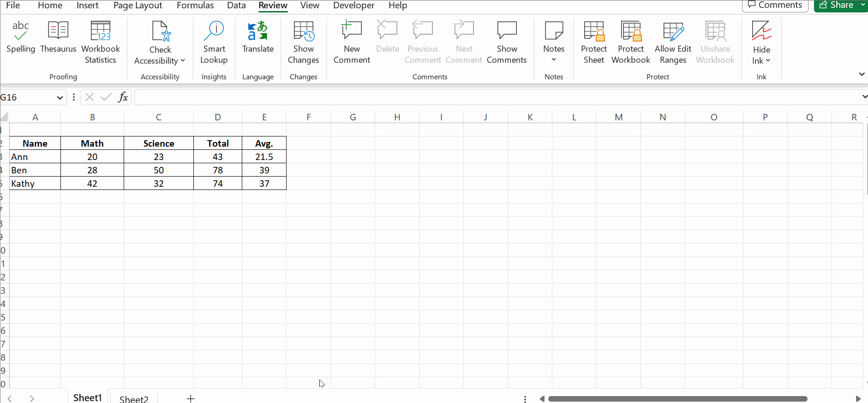Switch to the Developer tab
The image size is (868, 403).
coord(354,6)
